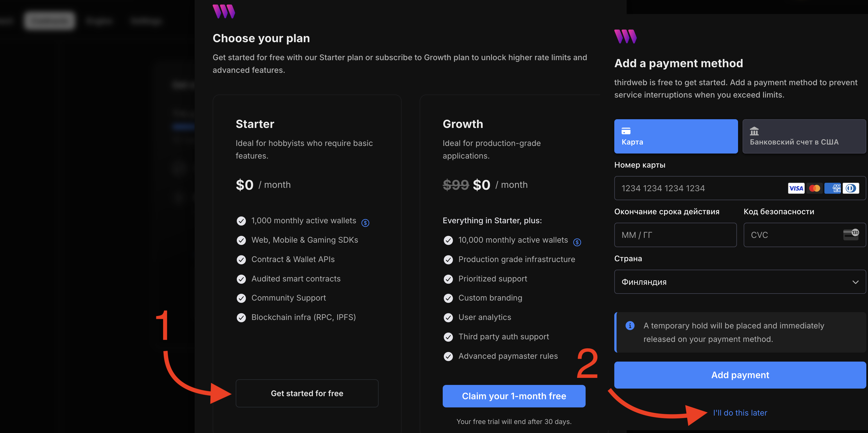The height and width of the screenshot is (433, 868).
Task: Click the dollar info icon next to 10,000 monthly active wallets
Action: tap(577, 242)
